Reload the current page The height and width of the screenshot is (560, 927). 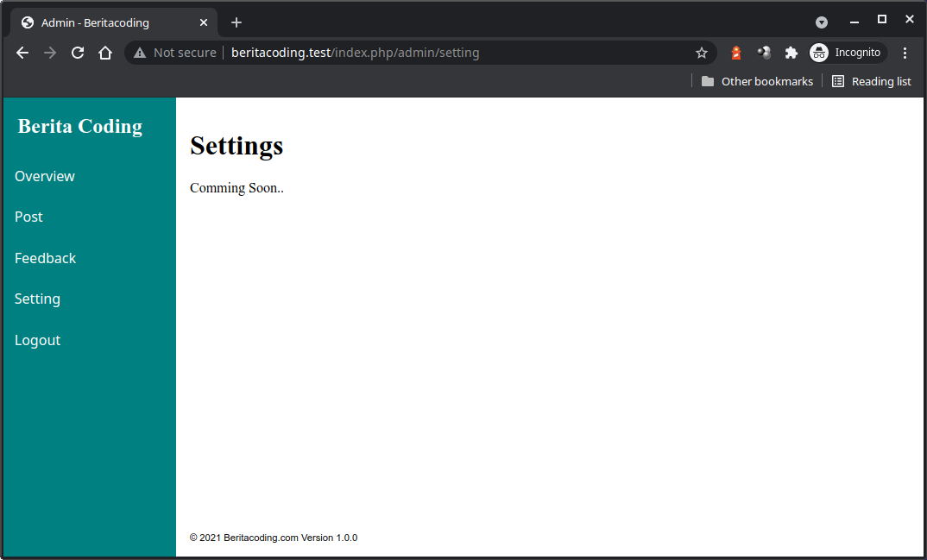tap(78, 53)
